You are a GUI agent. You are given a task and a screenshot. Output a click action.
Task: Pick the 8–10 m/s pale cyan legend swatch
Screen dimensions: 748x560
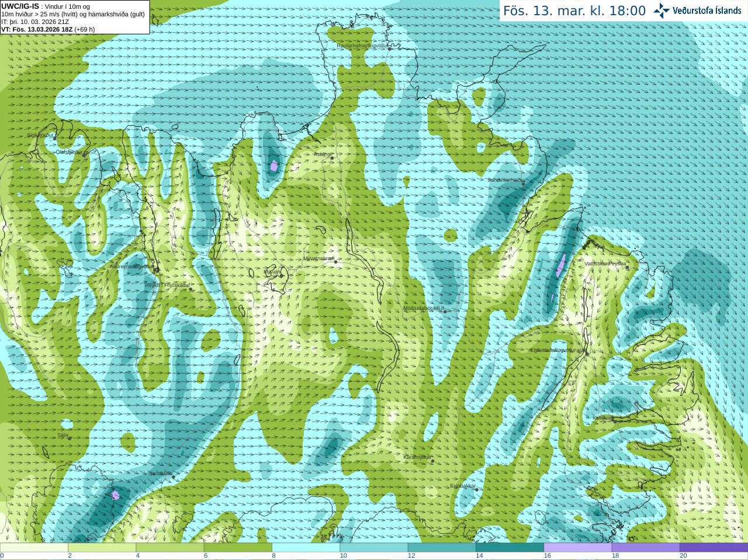pos(306,548)
